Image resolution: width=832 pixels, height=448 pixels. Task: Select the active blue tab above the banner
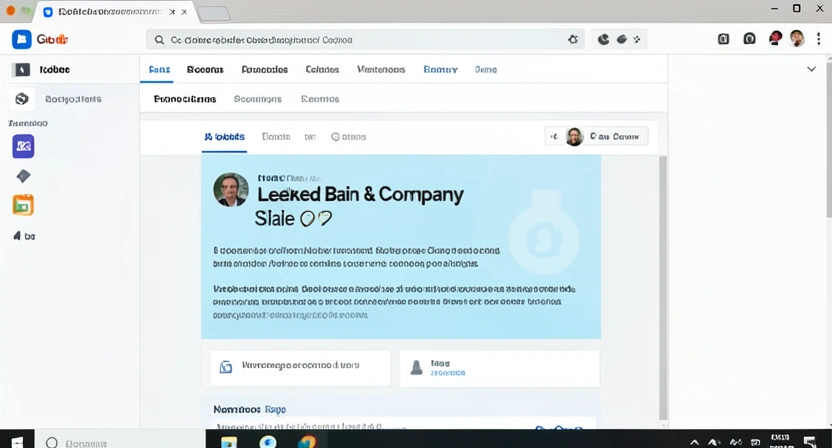pos(224,137)
